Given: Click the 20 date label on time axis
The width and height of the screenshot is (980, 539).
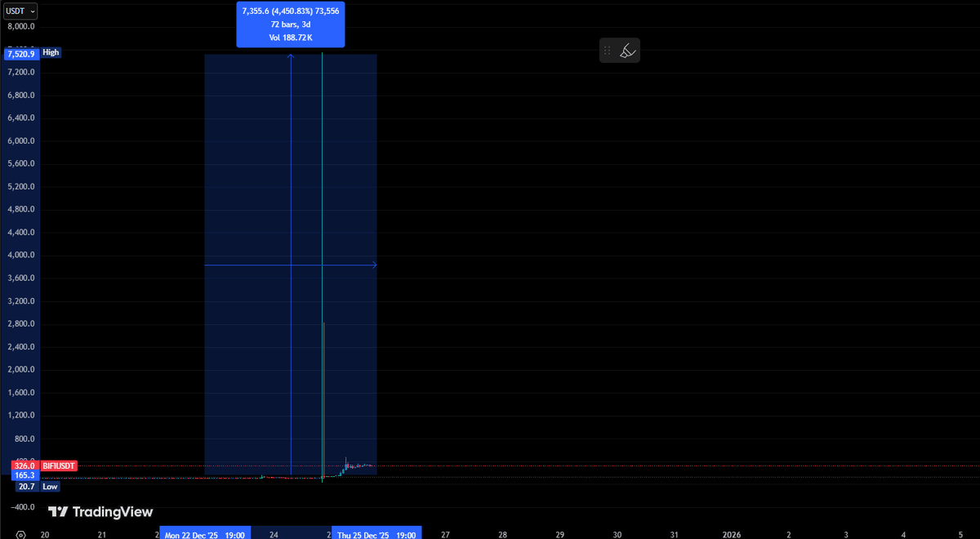Looking at the screenshot, I should tap(45, 535).
